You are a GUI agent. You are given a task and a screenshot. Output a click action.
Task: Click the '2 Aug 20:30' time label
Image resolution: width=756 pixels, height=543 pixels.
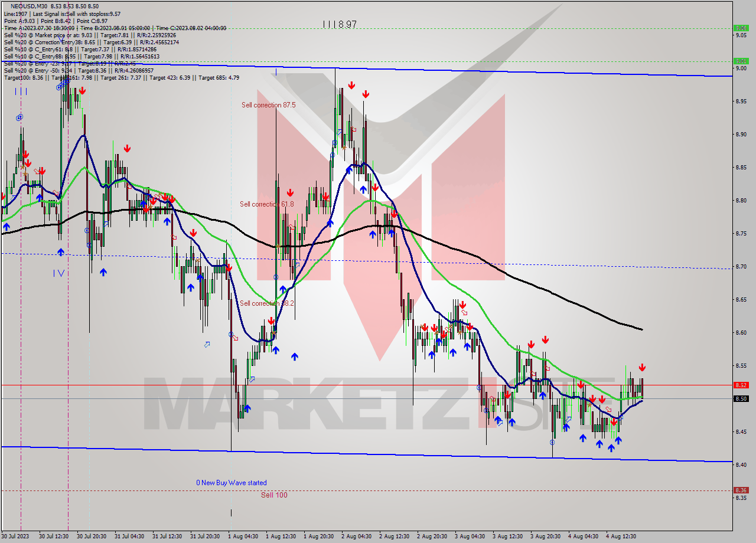[432, 537]
